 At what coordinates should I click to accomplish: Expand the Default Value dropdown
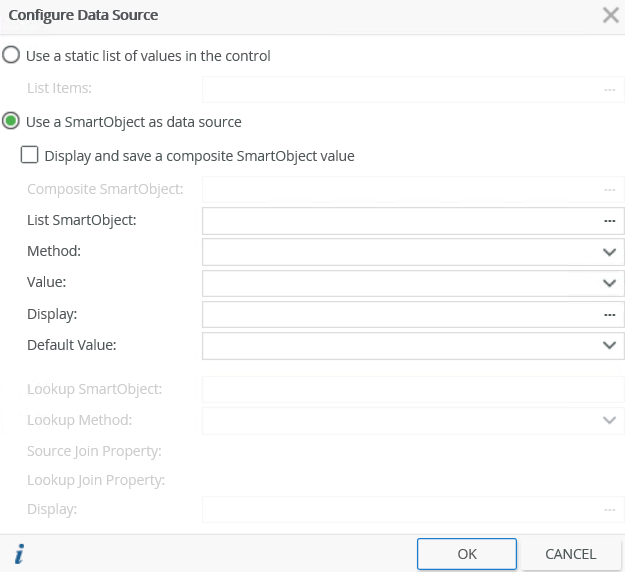[x=611, y=345]
